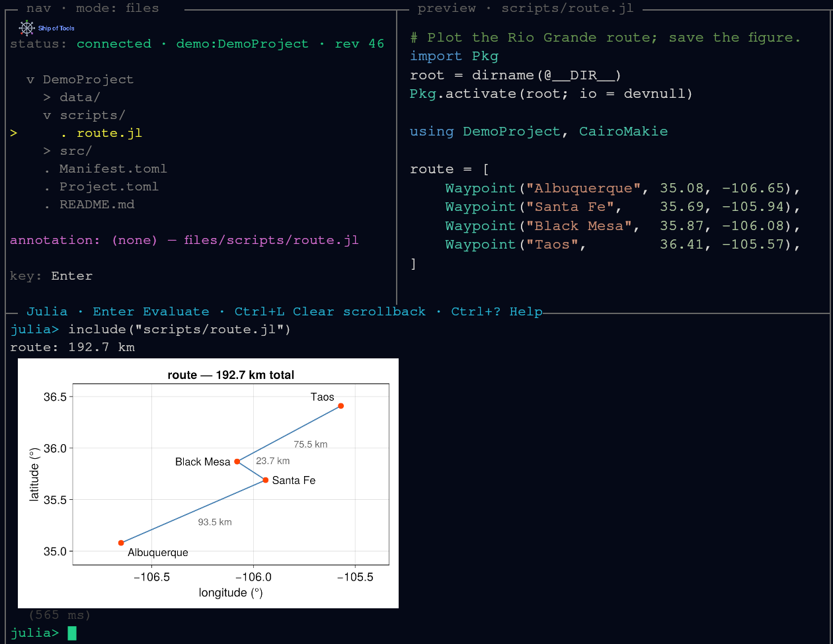
Task: Click the -106.0 longitude tick label
Action: 253,577
